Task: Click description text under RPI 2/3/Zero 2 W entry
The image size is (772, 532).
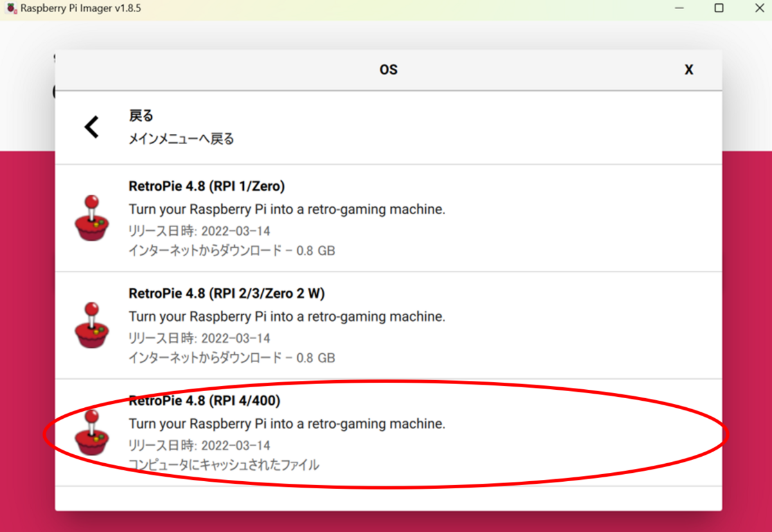Action: pyautogui.click(x=287, y=317)
